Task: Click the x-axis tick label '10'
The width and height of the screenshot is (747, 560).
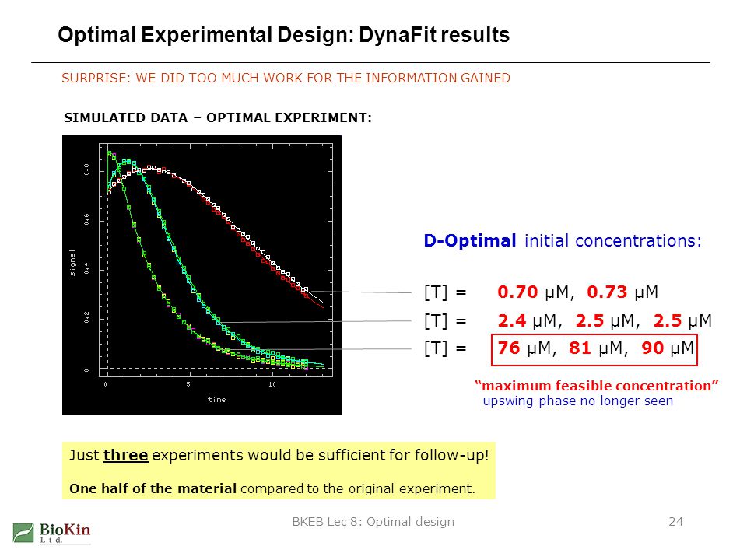Action: pyautogui.click(x=272, y=384)
